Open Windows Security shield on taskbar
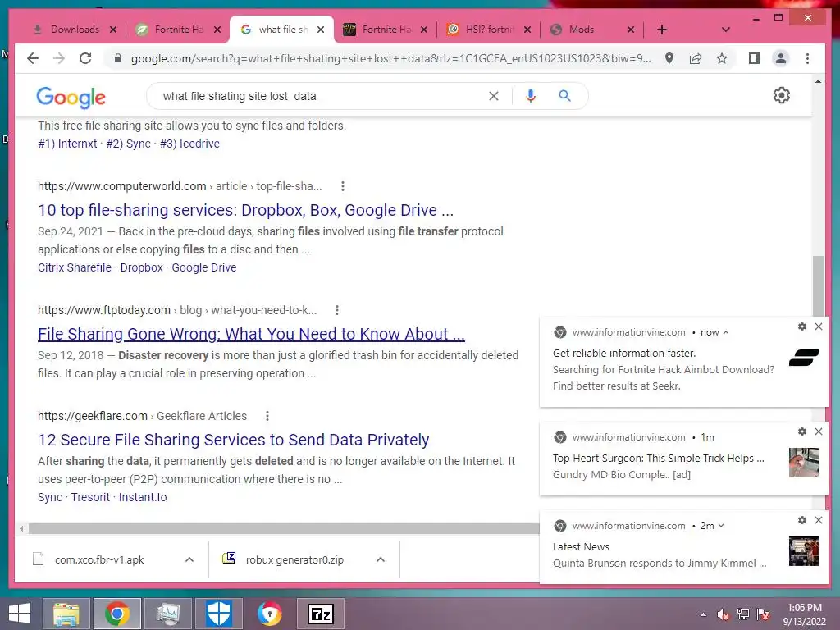840x630 pixels. pos(219,614)
